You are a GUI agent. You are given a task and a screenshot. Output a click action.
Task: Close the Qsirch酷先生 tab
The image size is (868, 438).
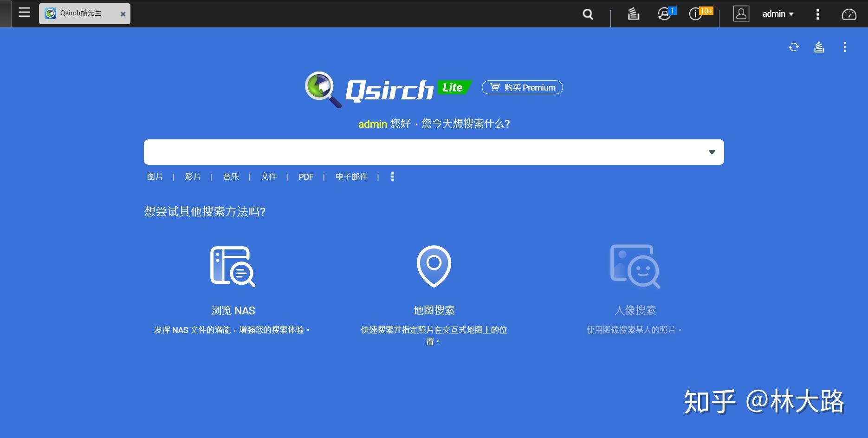point(123,14)
